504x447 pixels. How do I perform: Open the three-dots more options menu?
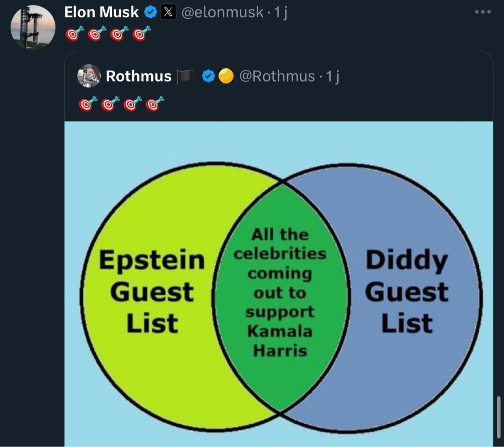[483, 12]
